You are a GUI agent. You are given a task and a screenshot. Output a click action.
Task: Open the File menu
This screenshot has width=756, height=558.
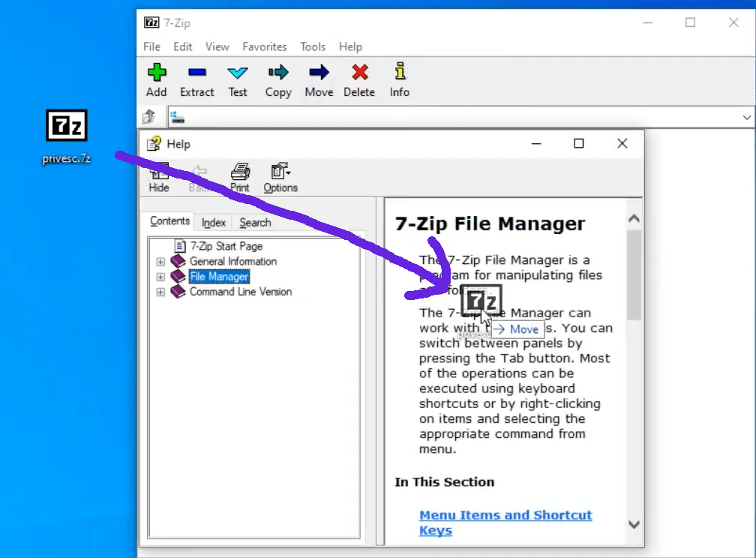point(151,46)
